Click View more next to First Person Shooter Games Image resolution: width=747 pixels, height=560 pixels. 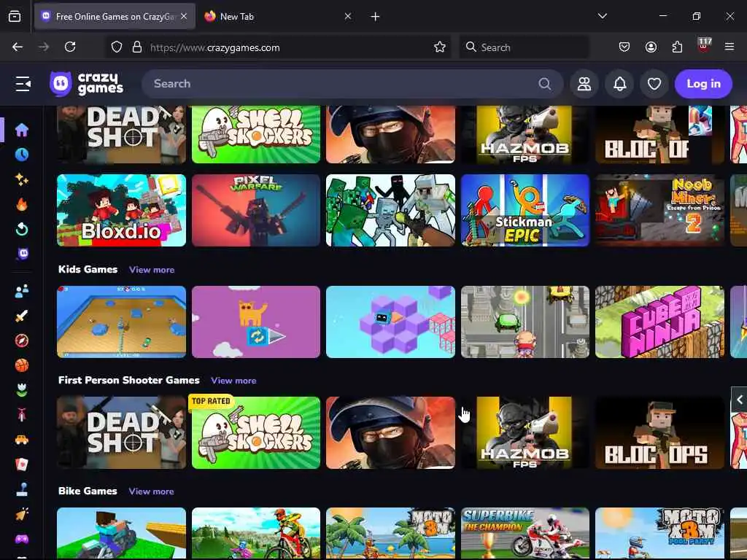(233, 381)
